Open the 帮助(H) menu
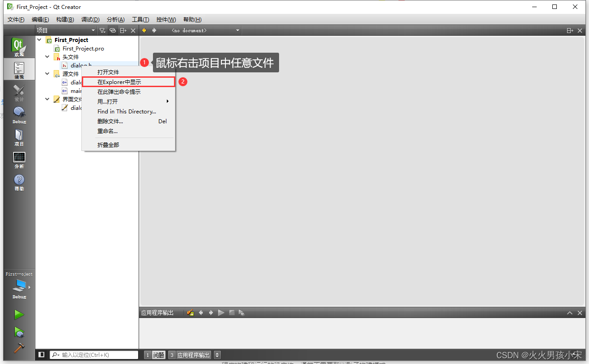 coord(192,20)
